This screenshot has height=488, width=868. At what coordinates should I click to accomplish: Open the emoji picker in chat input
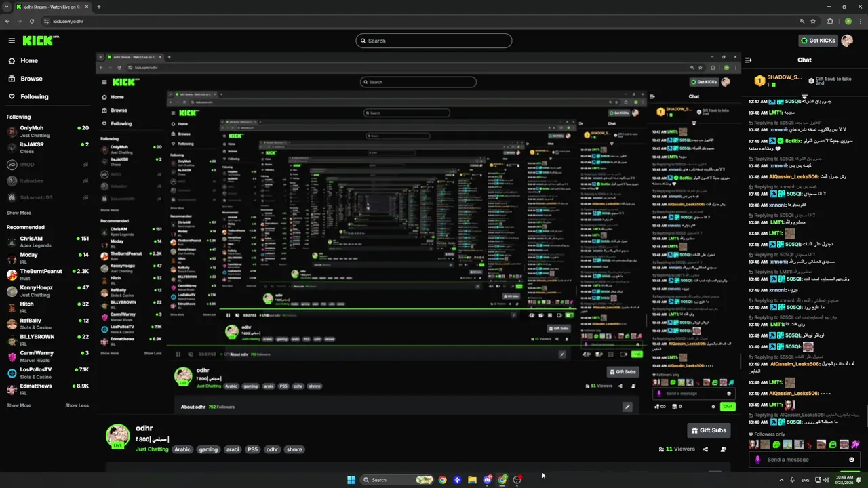click(852, 460)
